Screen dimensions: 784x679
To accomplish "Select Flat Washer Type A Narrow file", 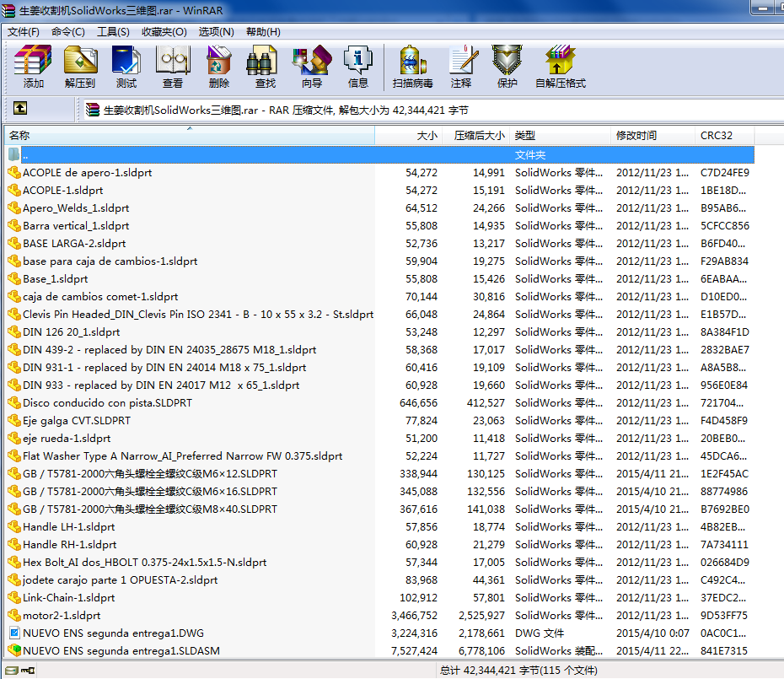I will click(x=182, y=455).
